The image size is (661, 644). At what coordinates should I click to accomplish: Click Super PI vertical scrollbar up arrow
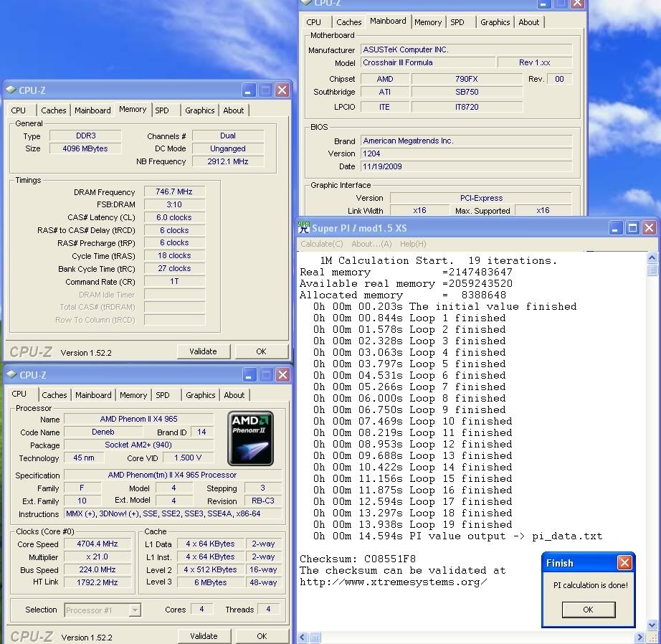652,257
